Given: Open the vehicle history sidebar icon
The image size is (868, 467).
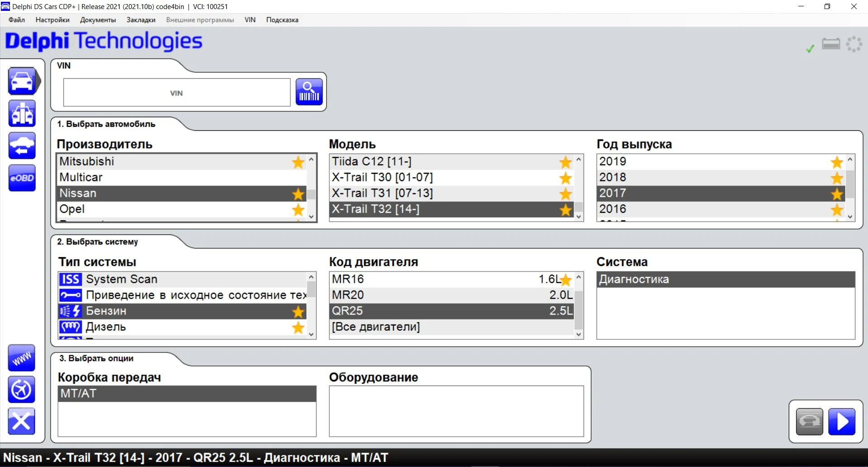Looking at the screenshot, I should click(x=22, y=146).
